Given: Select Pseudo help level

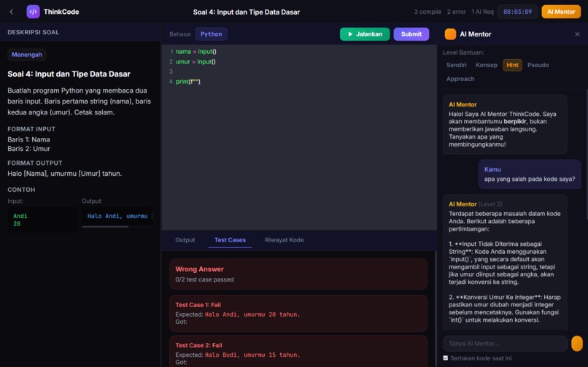Looking at the screenshot, I should point(538,65).
